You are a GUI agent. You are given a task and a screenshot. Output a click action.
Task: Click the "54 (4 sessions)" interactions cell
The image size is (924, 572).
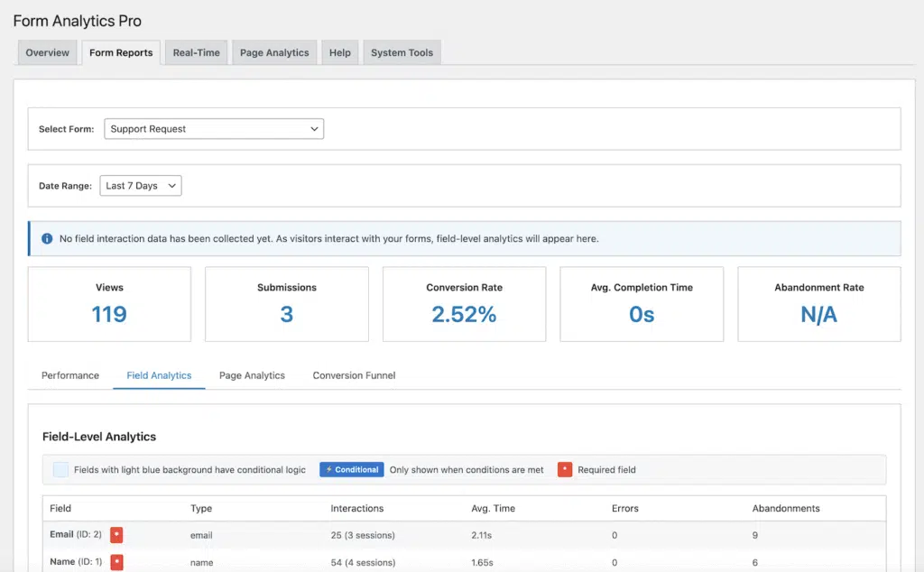click(363, 563)
